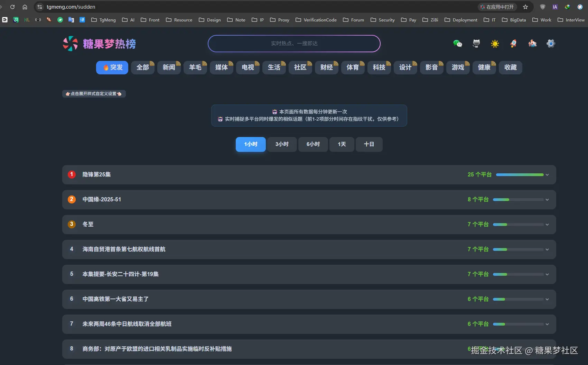The image size is (588, 365).
Task: Select the 1天 time range
Action: (342, 144)
